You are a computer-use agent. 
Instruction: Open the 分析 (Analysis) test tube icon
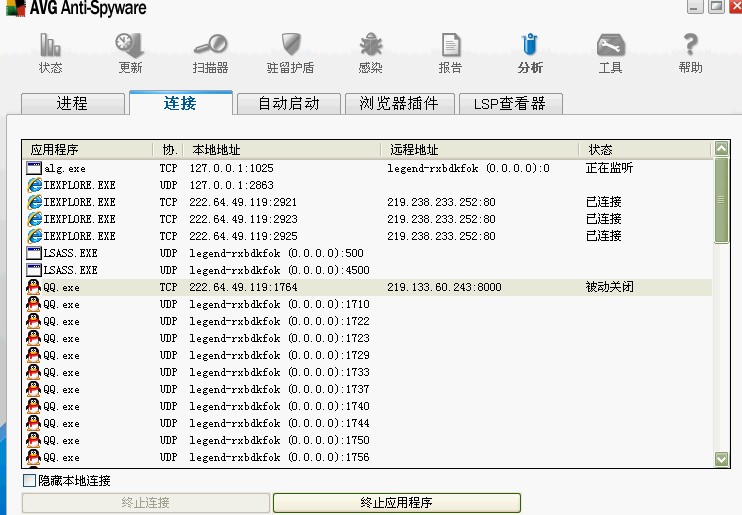[x=530, y=44]
